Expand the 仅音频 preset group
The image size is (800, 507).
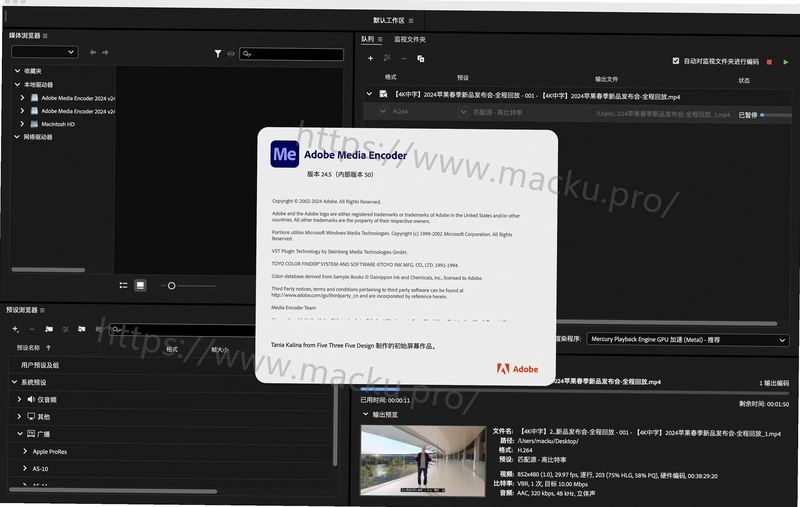coord(19,399)
